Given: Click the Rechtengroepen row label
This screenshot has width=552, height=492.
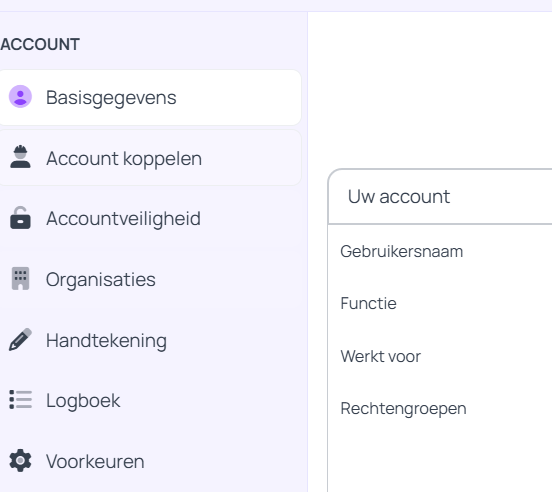Looking at the screenshot, I should 403,409.
